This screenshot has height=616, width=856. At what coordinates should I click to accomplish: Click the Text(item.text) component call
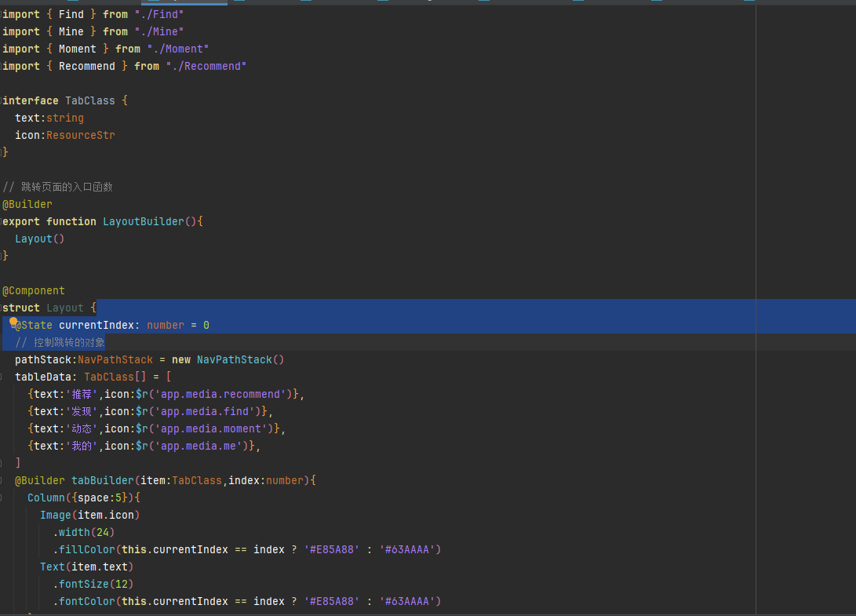pos(87,567)
